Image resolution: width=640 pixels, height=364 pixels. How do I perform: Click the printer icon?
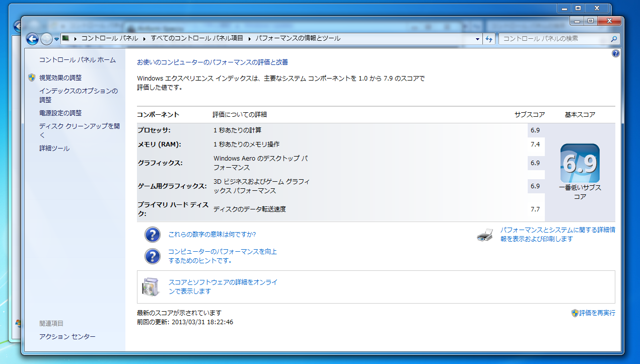click(x=485, y=235)
